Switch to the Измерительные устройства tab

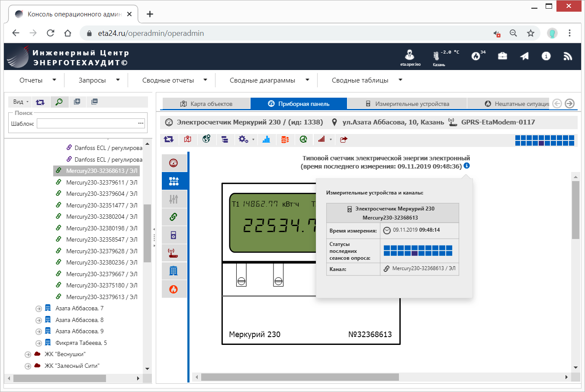pyautogui.click(x=407, y=104)
